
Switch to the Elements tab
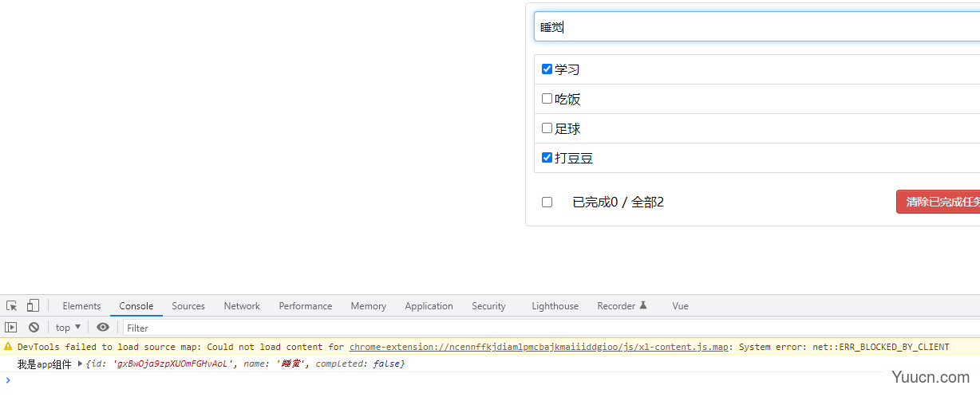coord(81,306)
